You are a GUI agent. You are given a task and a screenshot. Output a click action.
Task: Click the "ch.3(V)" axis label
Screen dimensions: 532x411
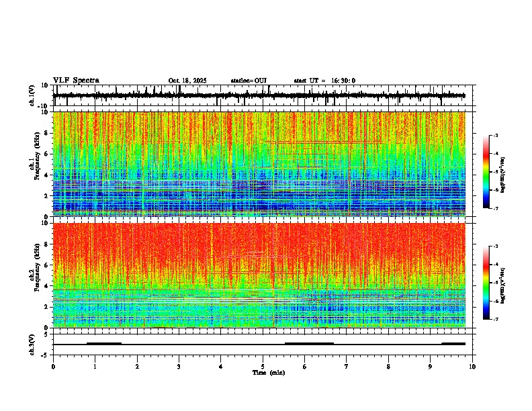pos(32,345)
